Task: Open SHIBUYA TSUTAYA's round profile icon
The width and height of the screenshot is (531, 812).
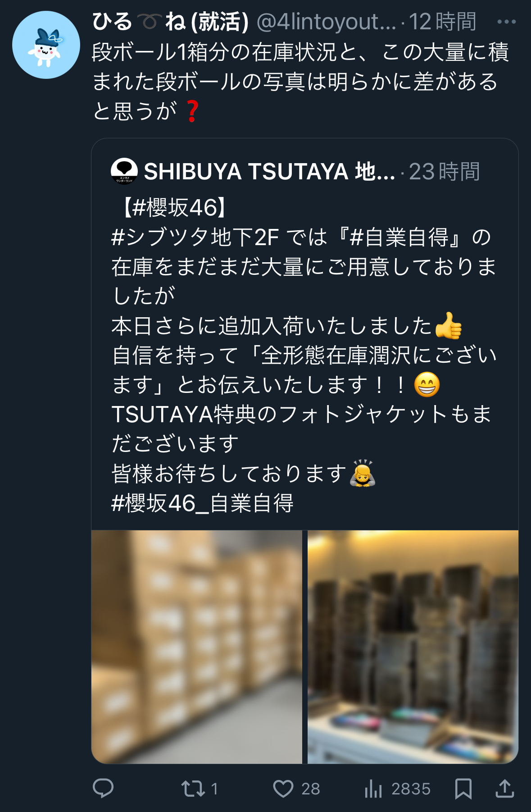Action: coord(124,171)
